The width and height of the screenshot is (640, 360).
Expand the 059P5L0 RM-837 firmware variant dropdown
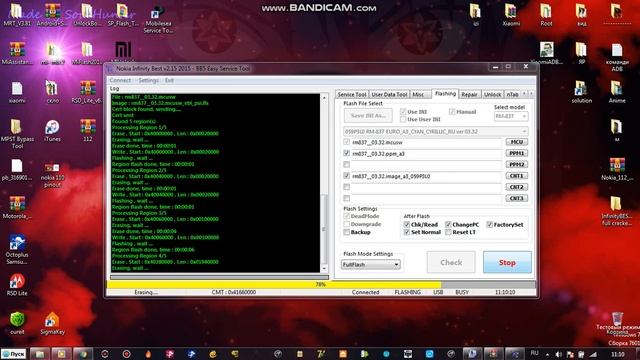436,131
